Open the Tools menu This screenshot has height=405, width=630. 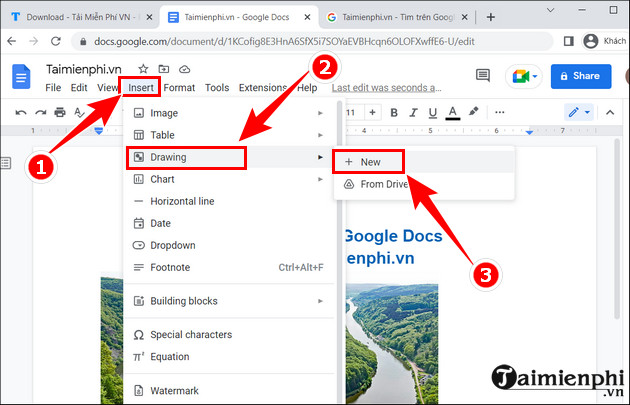coord(217,88)
